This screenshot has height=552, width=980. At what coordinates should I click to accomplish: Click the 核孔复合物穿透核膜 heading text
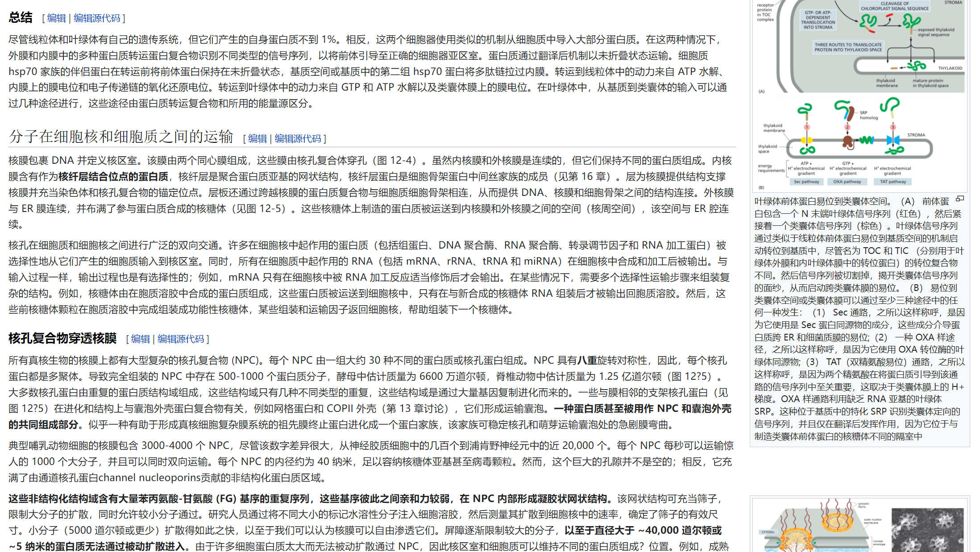[62, 338]
